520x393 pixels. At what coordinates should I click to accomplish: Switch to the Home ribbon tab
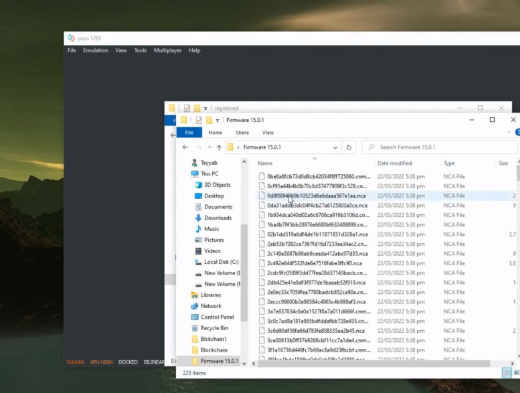(x=215, y=132)
